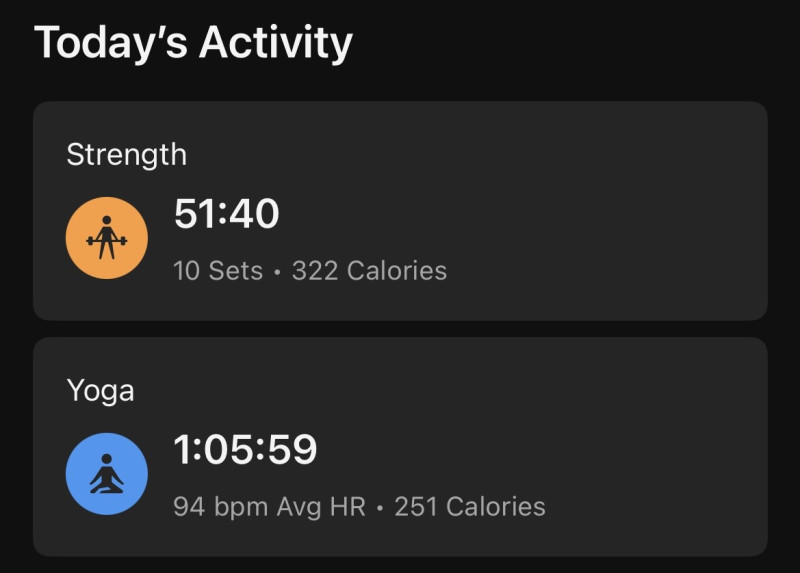Click the dot separator after "10 Sets"
The height and width of the screenshot is (573, 800).
277,272
